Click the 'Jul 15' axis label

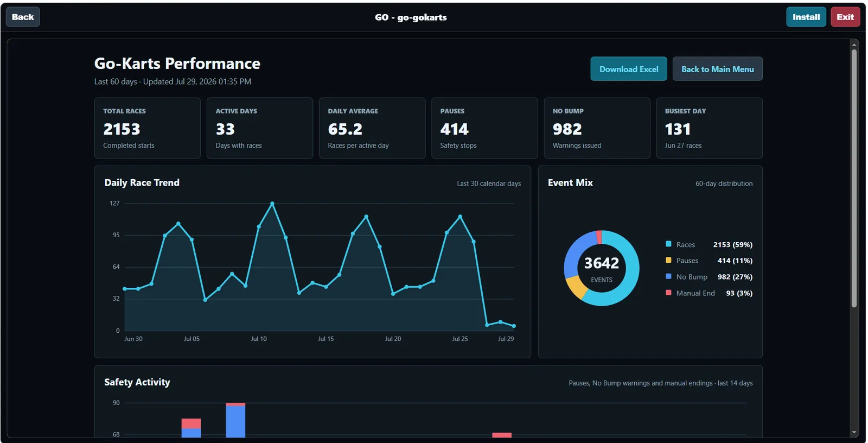326,339
